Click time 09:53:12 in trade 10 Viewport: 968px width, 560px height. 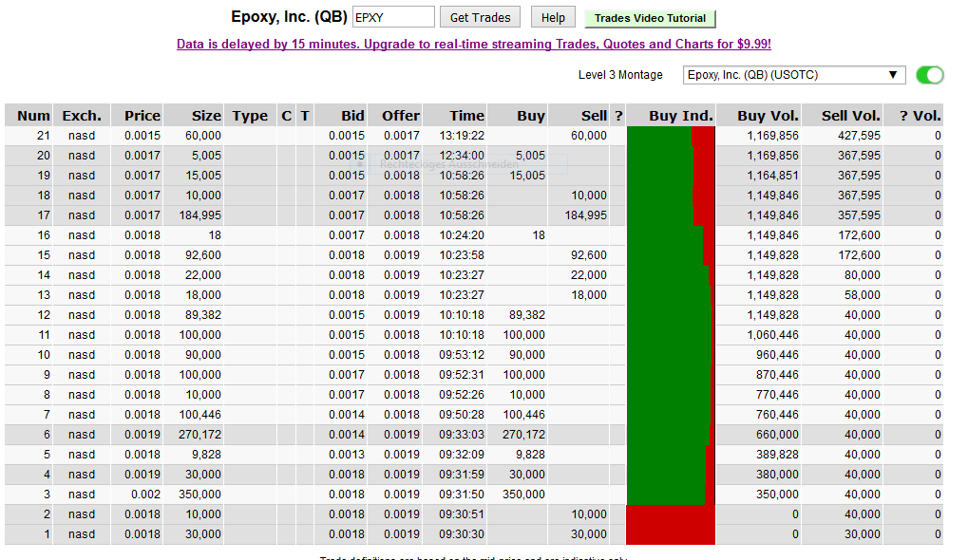(x=462, y=355)
